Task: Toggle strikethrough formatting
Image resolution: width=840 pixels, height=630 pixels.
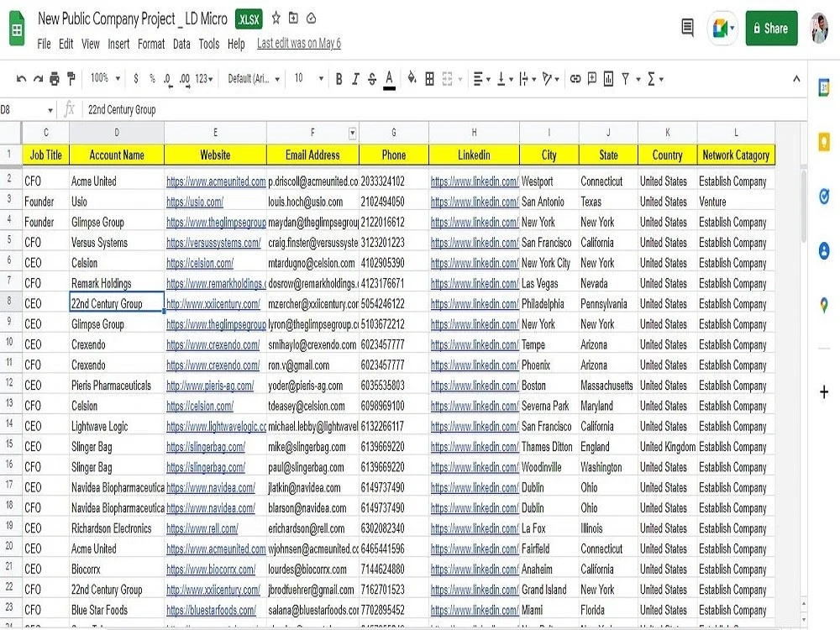Action: [372, 79]
